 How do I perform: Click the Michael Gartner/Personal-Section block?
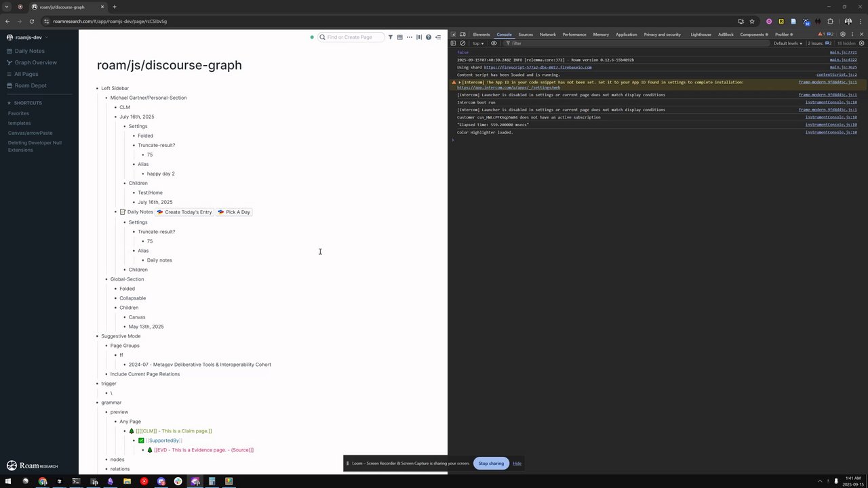149,98
